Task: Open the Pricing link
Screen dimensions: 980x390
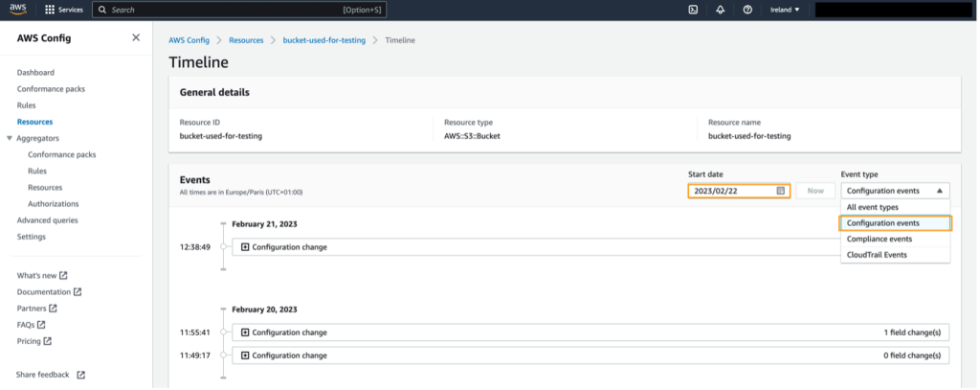Action: pyautogui.click(x=29, y=341)
